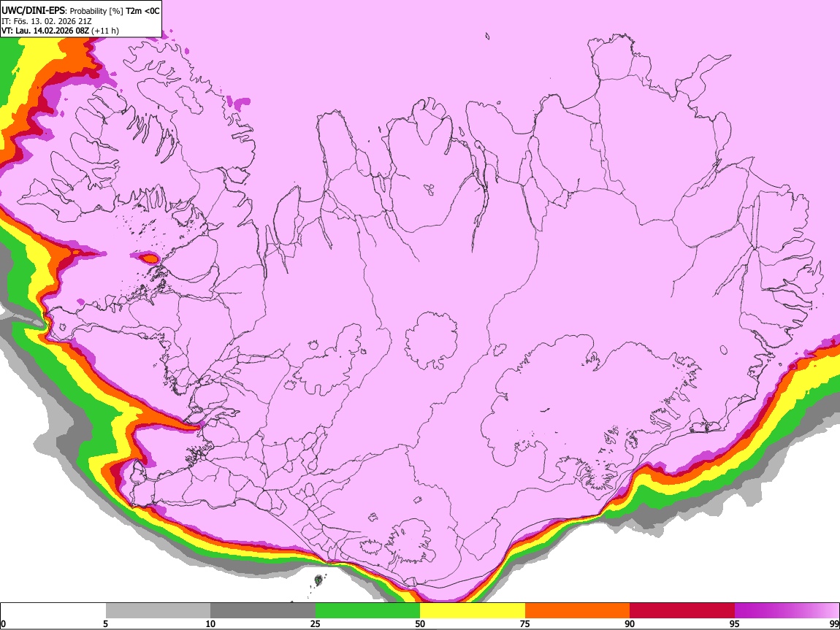The image size is (840, 630).
Task: Click the dark gray 10–25 legend segment
Action: click(263, 611)
